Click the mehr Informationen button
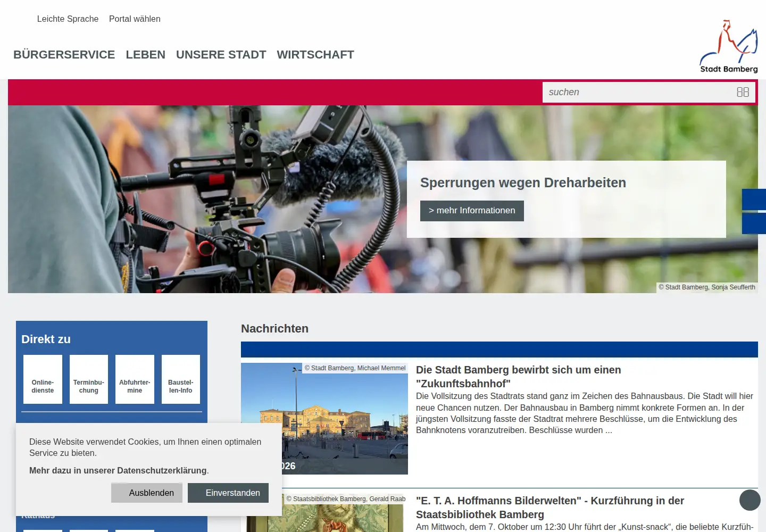 point(472,211)
